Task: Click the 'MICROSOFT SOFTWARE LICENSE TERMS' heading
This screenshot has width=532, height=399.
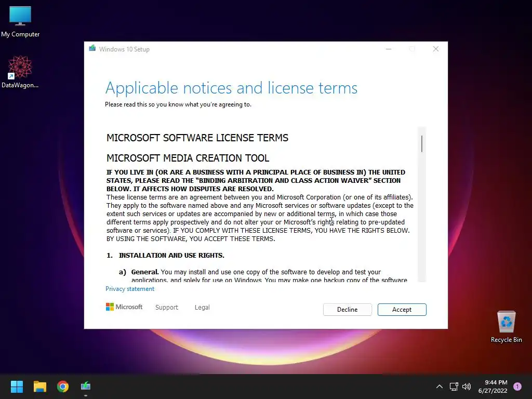Action: tap(197, 138)
